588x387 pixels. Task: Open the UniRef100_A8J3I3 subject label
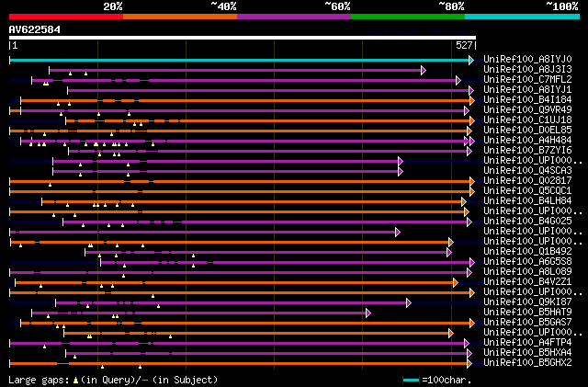tap(527, 69)
